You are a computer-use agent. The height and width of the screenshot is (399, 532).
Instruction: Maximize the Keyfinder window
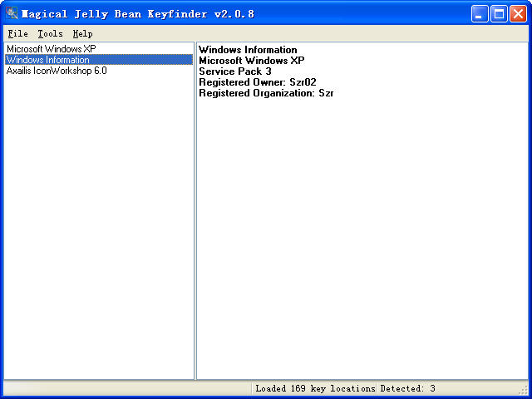(x=499, y=14)
